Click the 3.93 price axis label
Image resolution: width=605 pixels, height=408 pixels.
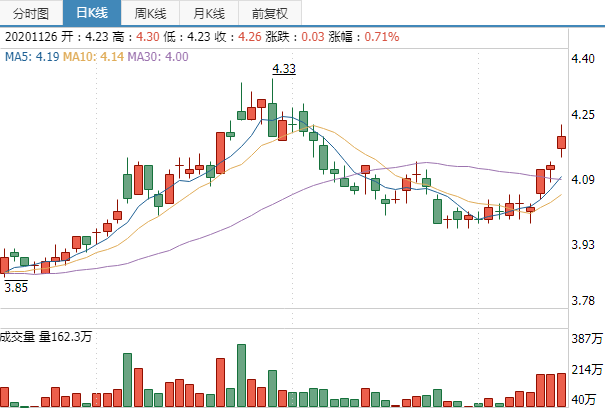(583, 244)
